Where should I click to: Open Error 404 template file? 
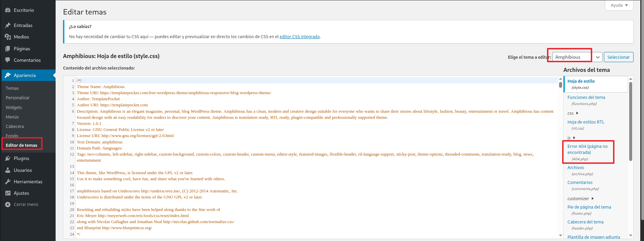587,152
